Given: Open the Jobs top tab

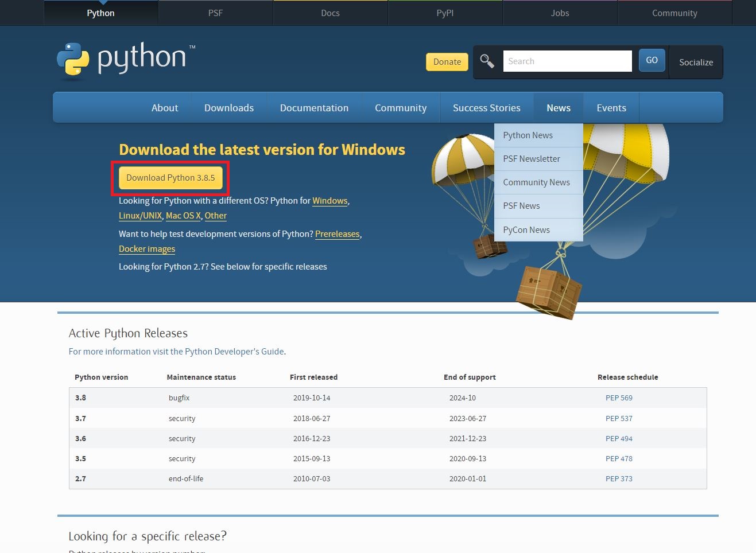Looking at the screenshot, I should click(560, 13).
